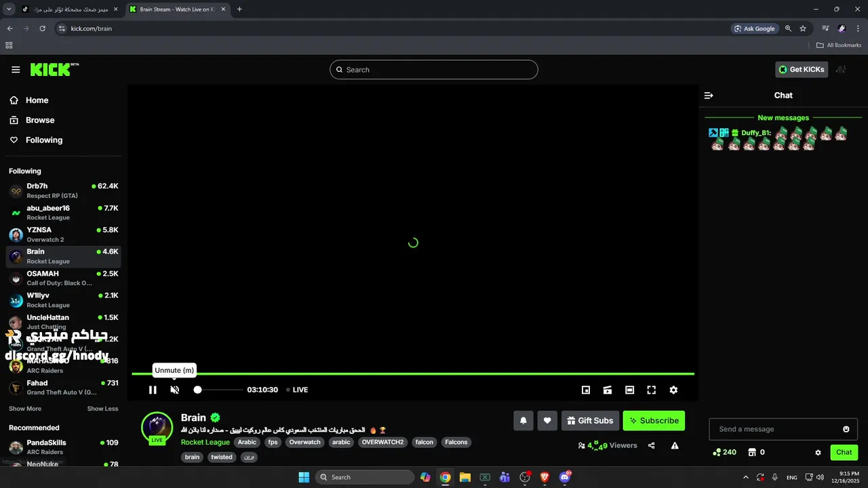The width and height of the screenshot is (868, 488).
Task: Open W1llyv Rocket League stream
Action: point(64,300)
